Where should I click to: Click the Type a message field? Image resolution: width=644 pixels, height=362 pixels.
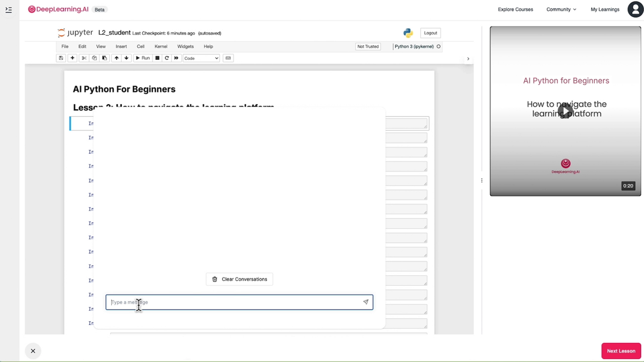234,302
